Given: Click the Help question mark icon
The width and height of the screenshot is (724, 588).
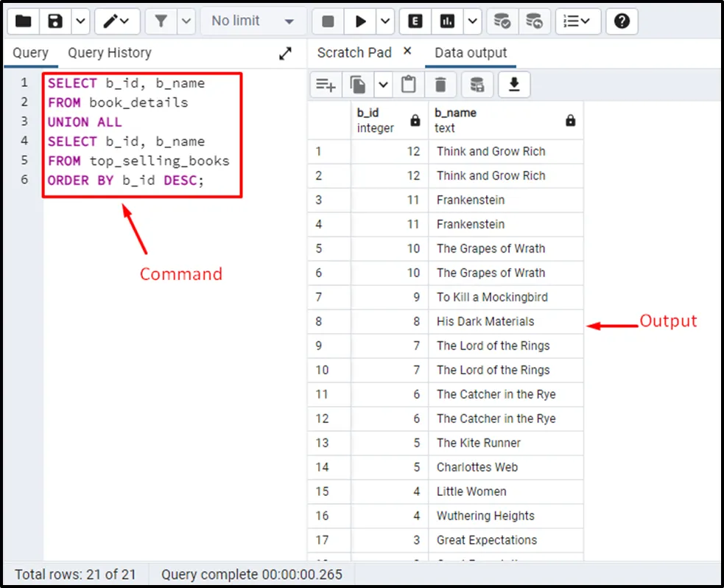Looking at the screenshot, I should [622, 21].
